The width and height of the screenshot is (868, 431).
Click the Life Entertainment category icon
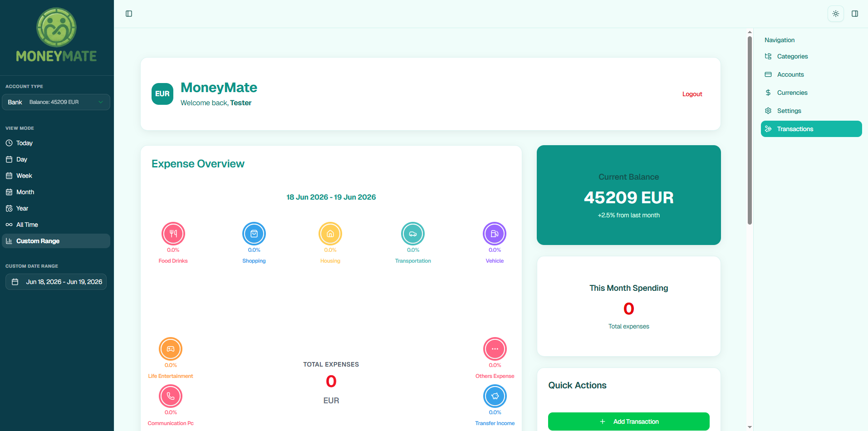coord(171,349)
